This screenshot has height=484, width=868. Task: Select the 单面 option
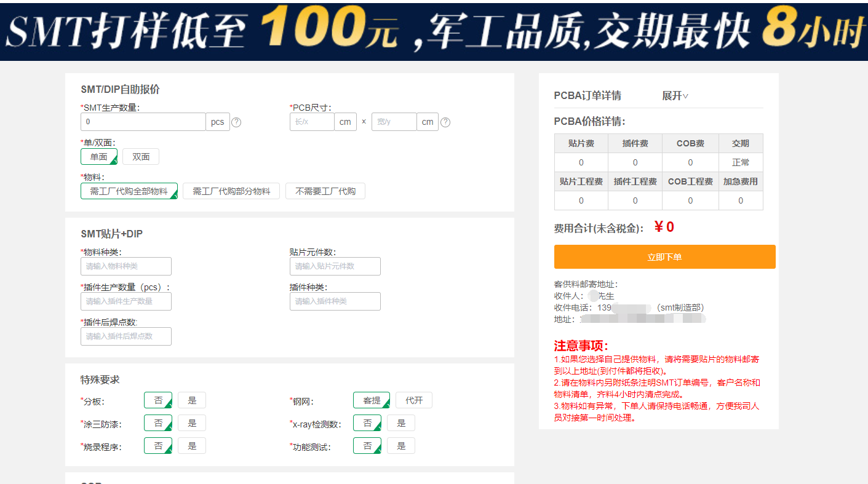pos(98,156)
